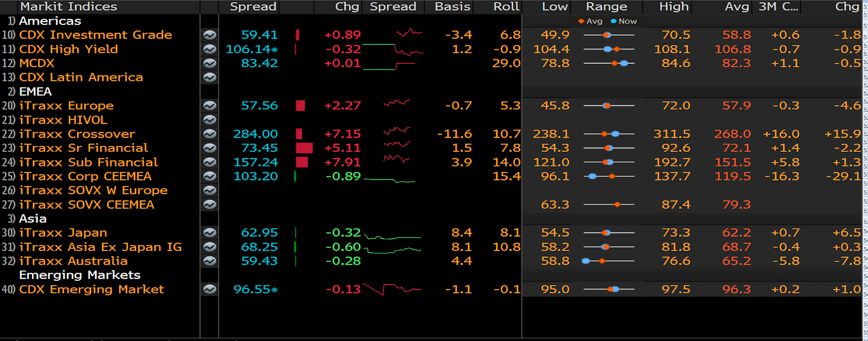Select CDX Latin America index
This screenshot has height=341, width=868.
tap(81, 77)
